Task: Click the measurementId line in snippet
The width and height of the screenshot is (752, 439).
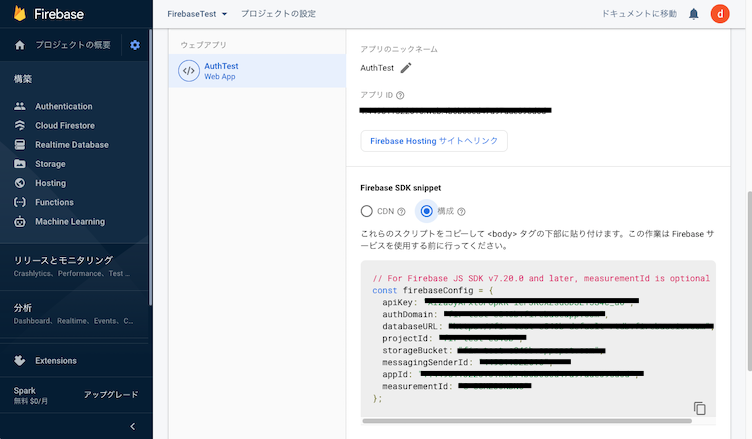Action: click(x=457, y=386)
